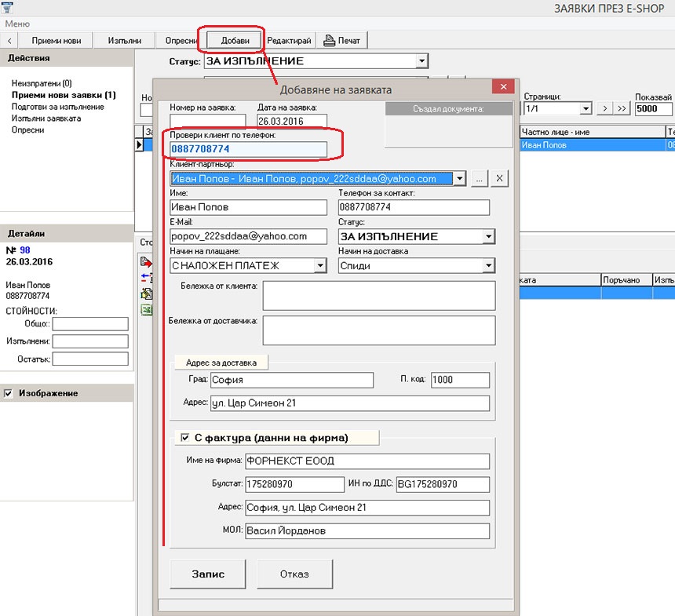Click Провери клиент по телефон field

point(248,149)
